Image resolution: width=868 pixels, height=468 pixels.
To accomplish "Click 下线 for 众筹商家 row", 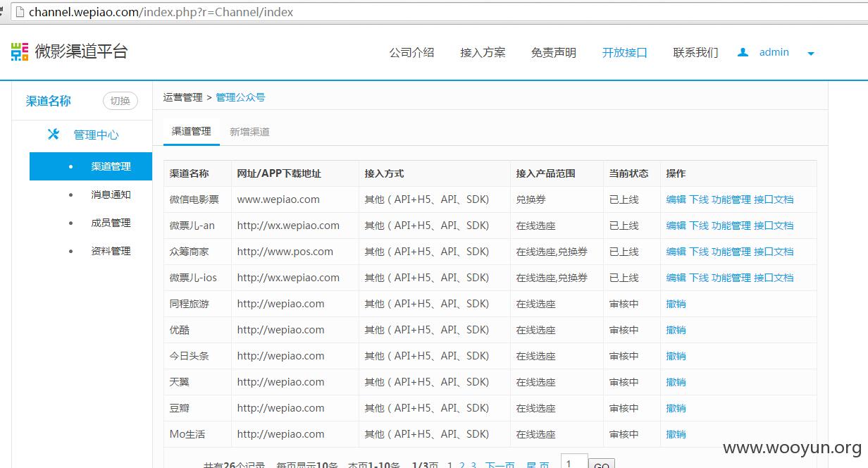I will tap(699, 252).
